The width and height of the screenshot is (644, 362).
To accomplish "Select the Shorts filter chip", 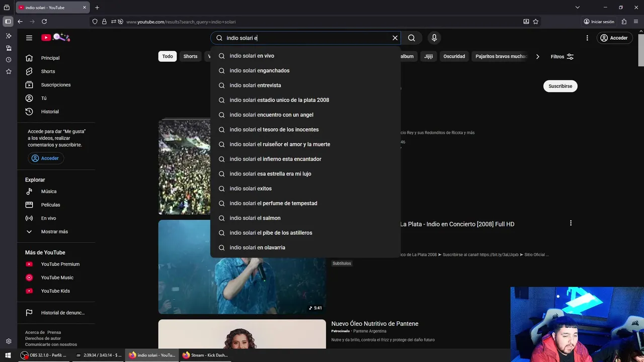I will pos(190,56).
